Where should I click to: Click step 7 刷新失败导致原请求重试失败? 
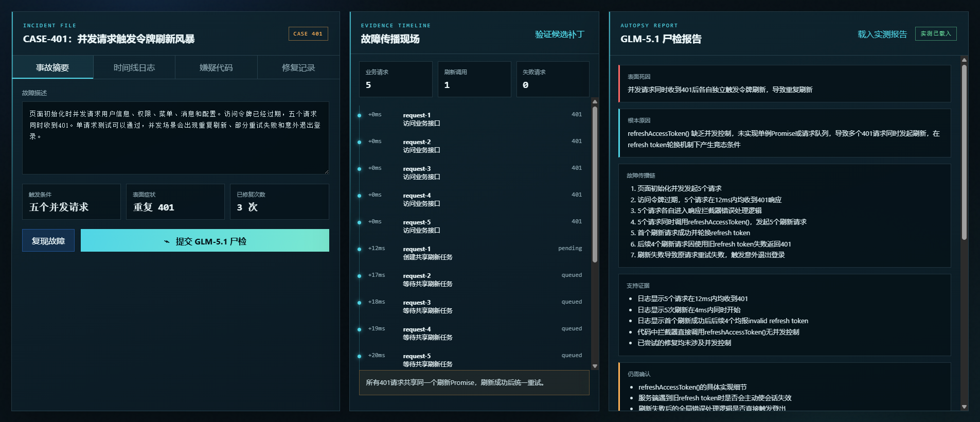(711, 255)
